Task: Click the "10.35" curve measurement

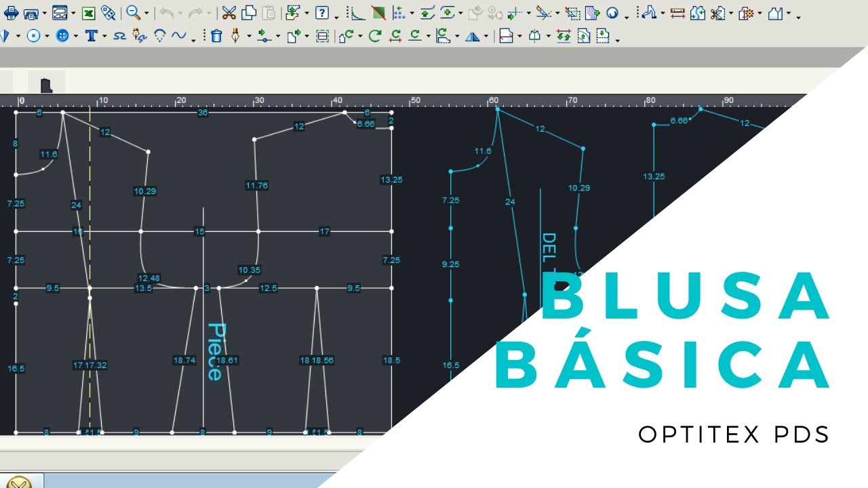Action: pos(249,270)
